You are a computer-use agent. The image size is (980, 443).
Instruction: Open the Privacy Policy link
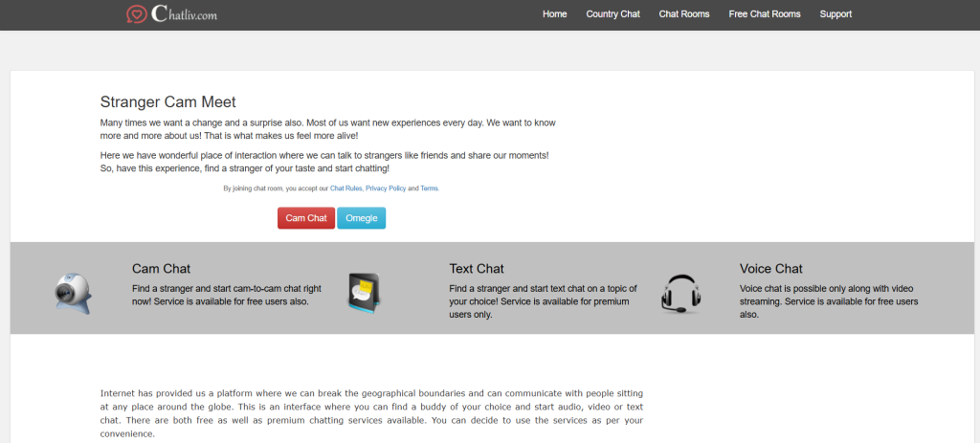click(386, 188)
